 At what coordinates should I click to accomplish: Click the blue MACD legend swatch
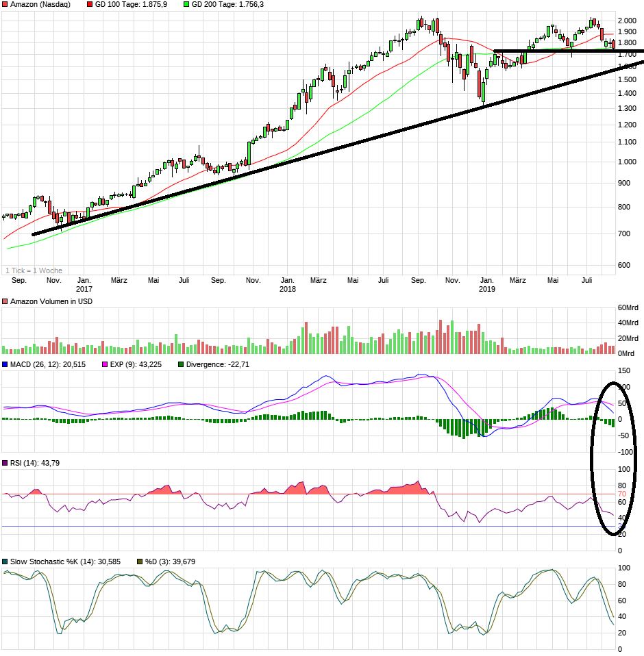[5, 364]
